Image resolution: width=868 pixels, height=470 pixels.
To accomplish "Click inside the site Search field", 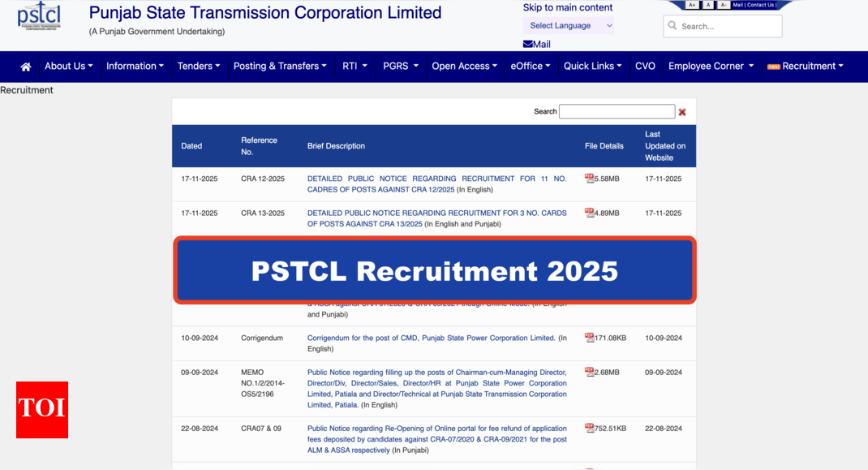I will click(x=722, y=26).
